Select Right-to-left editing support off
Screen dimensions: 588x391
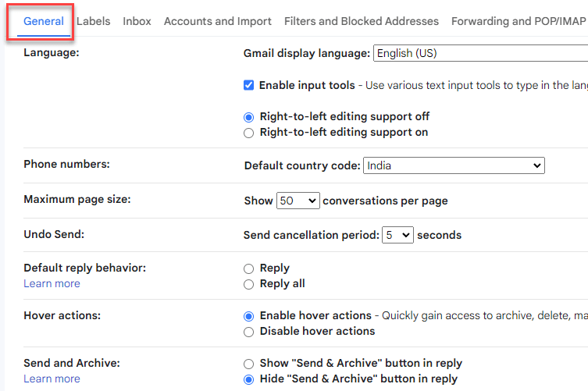[x=249, y=117]
